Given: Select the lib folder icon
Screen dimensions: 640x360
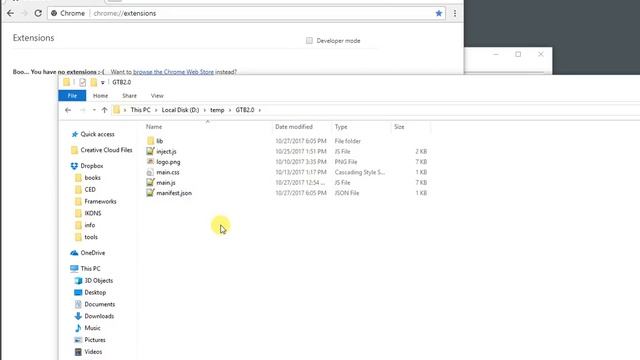Looking at the screenshot, I should coord(151,141).
